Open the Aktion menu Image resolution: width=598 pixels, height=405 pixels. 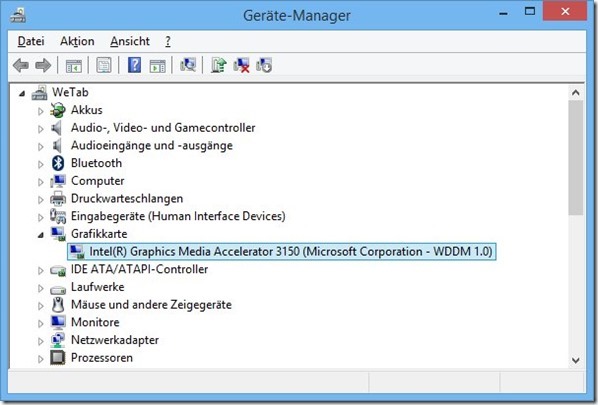(77, 41)
